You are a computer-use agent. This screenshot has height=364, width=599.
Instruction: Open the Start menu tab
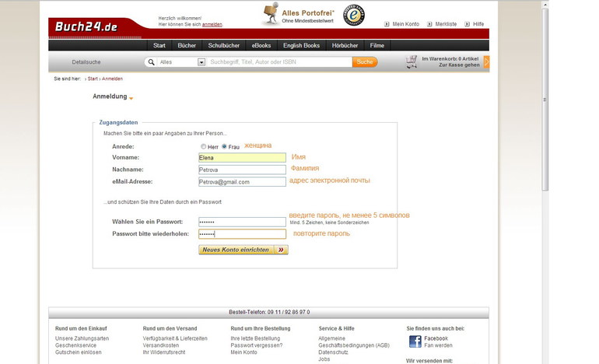tap(159, 45)
